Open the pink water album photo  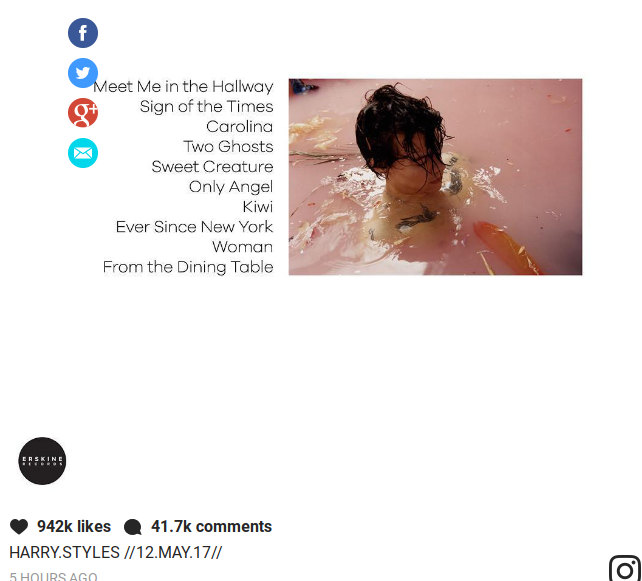(435, 177)
